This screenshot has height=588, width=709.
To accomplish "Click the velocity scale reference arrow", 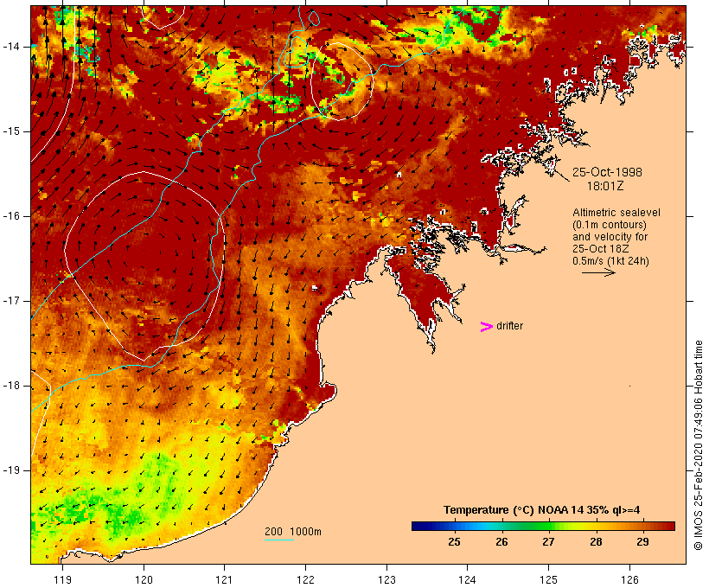I will pos(598,272).
